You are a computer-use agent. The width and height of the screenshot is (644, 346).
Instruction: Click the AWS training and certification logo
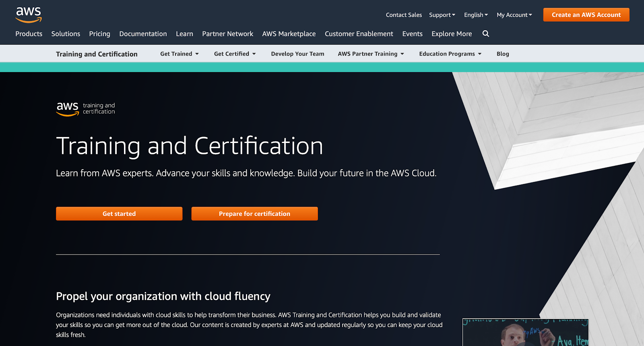pyautogui.click(x=86, y=109)
